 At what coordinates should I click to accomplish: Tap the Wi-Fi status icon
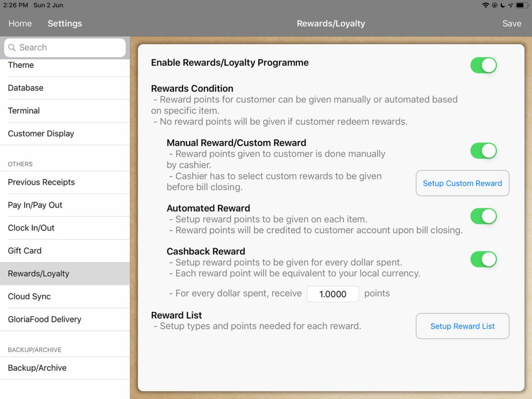[486, 5]
